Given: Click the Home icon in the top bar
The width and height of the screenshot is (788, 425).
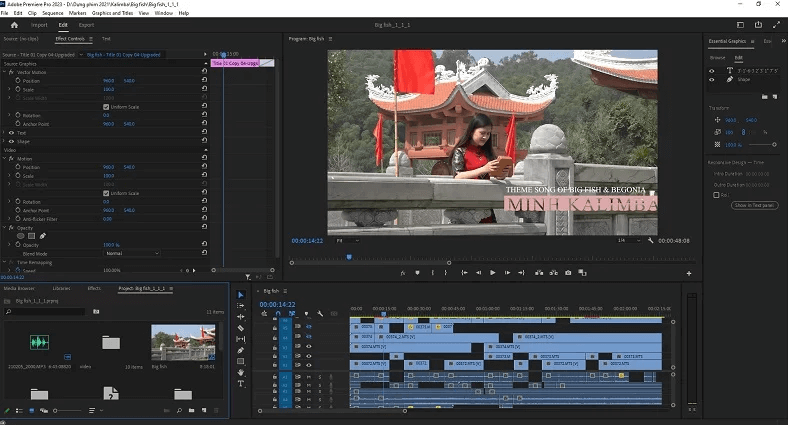Looking at the screenshot, I should tap(14, 25).
